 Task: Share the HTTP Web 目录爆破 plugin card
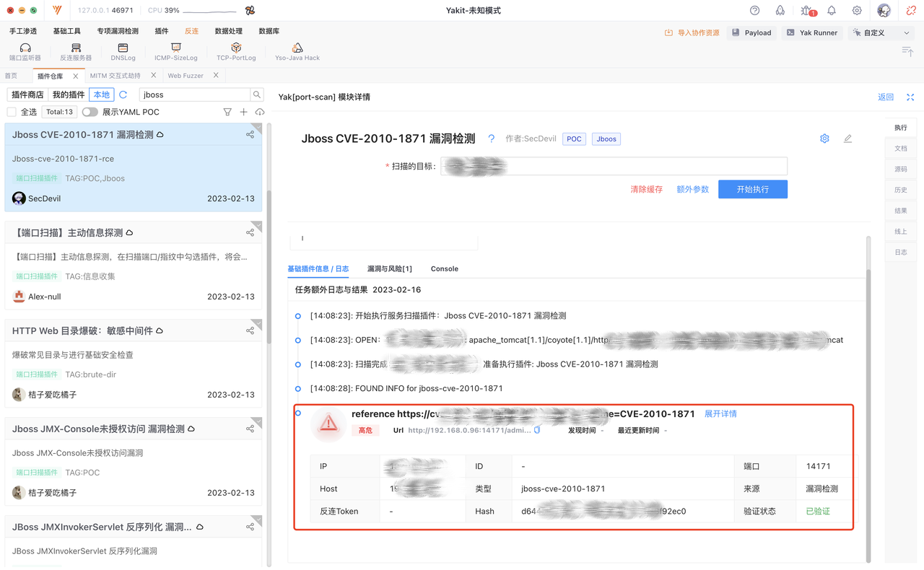tap(250, 331)
